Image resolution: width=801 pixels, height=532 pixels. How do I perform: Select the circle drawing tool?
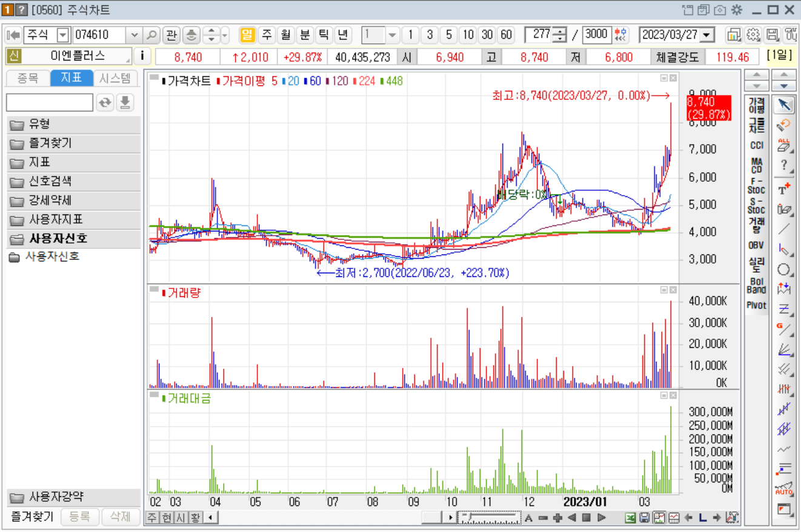point(785,269)
